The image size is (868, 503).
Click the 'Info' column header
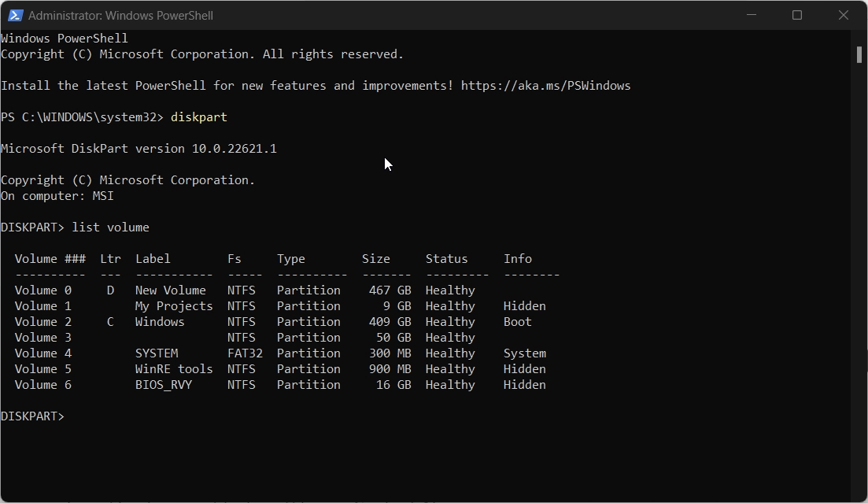[518, 259]
